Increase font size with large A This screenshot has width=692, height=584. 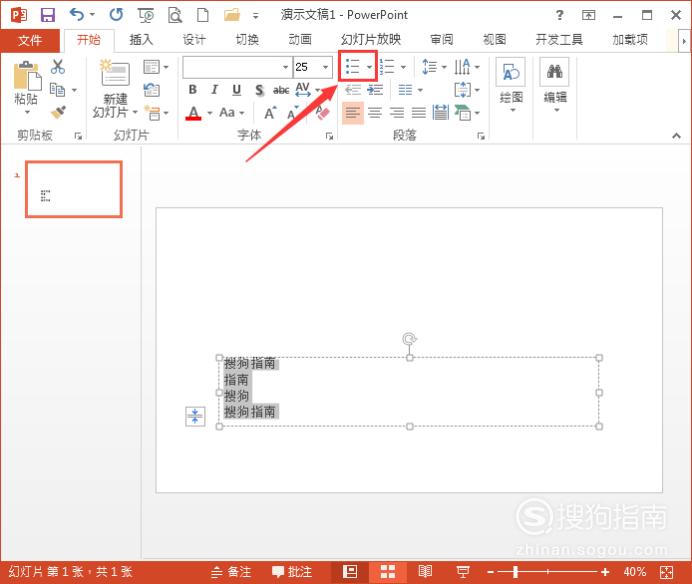point(270,113)
